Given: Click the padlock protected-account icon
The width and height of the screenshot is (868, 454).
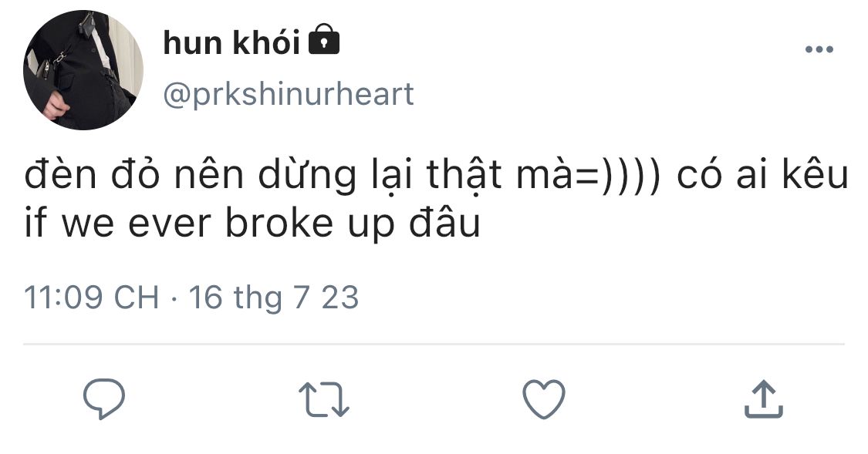Looking at the screenshot, I should [323, 40].
